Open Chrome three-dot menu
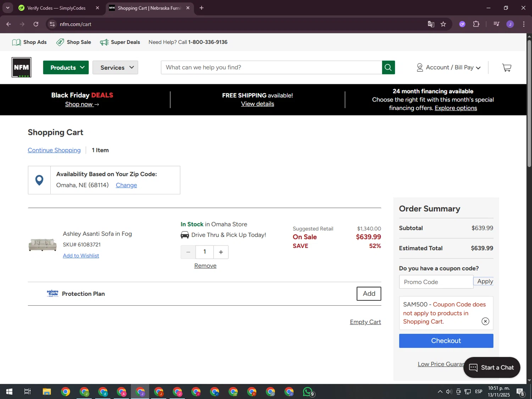The width and height of the screenshot is (532, 399). coord(524,24)
